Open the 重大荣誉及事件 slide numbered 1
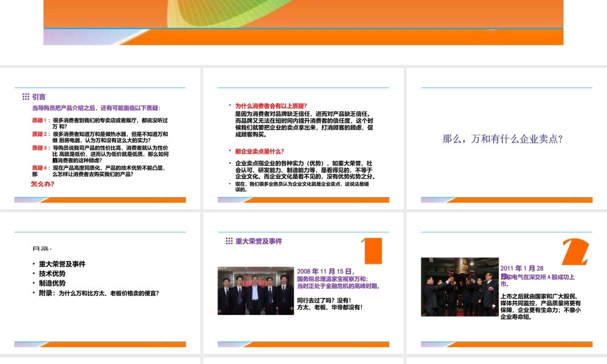Viewport: 607px width, 364px height. point(303,283)
